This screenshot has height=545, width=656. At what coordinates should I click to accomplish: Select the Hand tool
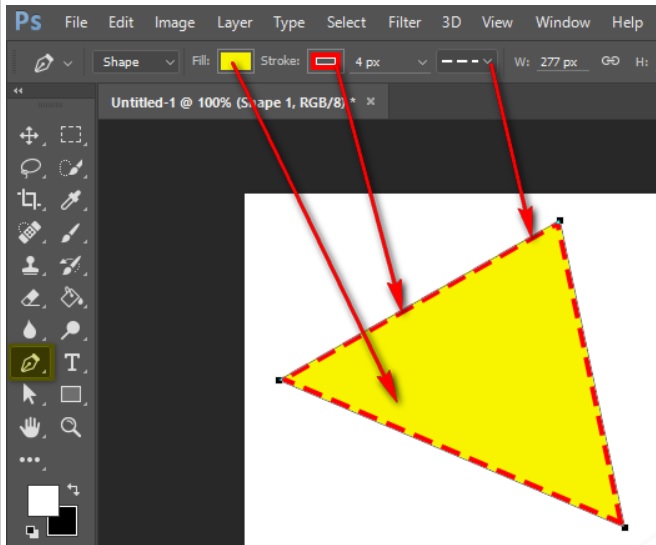tap(30, 427)
